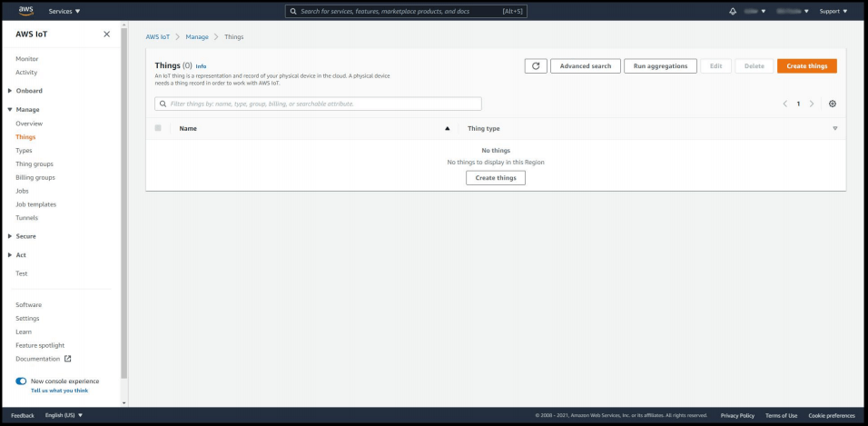Open Learn in sidebar
Screen dimensions: 868x426
point(24,332)
